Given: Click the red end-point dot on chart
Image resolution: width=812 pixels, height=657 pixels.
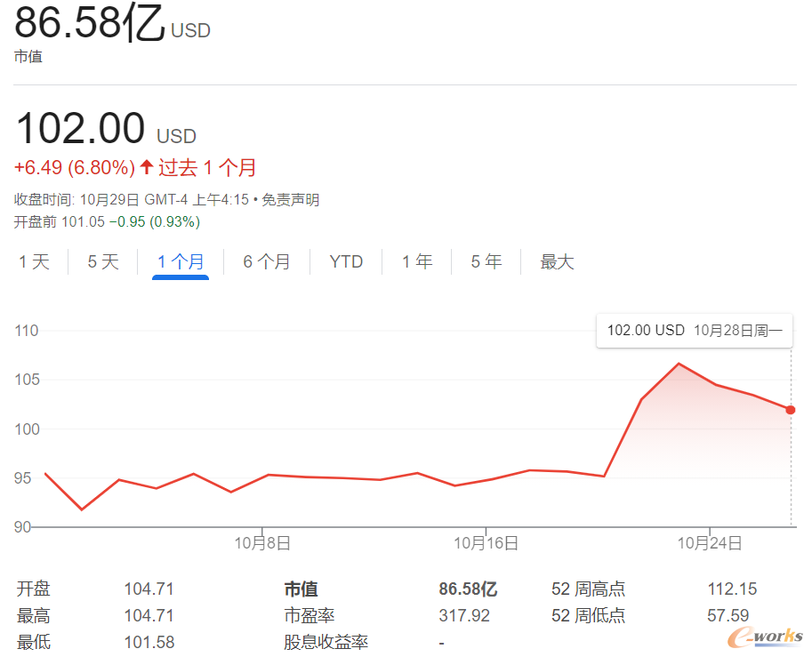Looking at the screenshot, I should tap(791, 410).
